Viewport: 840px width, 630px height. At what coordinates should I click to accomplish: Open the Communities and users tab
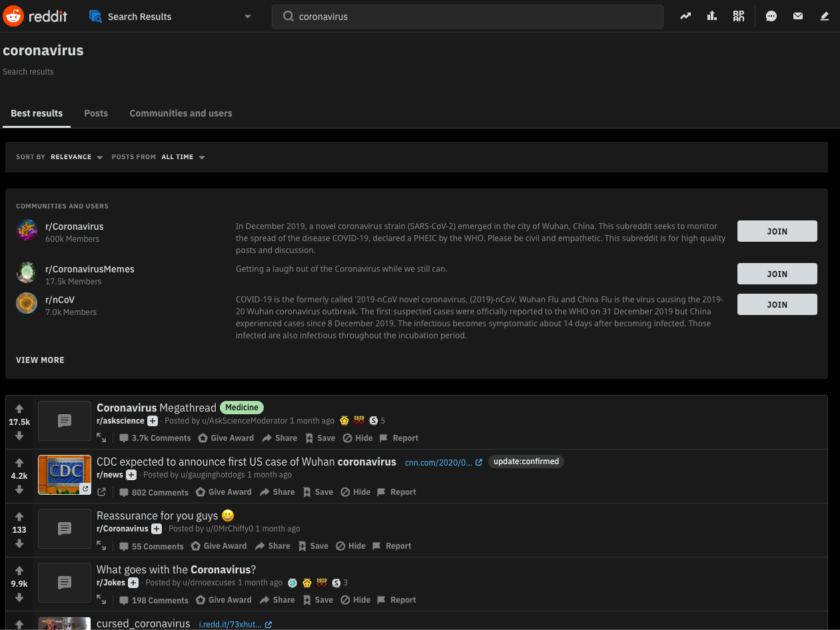click(x=181, y=113)
